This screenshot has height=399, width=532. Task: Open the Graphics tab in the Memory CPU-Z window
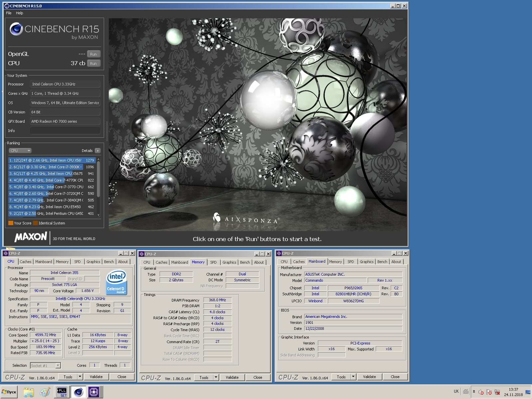(x=229, y=262)
